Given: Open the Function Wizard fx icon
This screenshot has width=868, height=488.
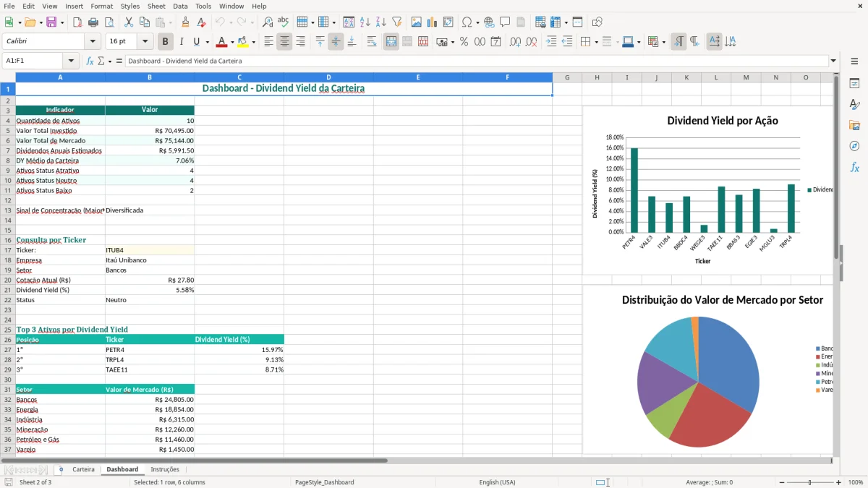Looking at the screenshot, I should [x=90, y=61].
